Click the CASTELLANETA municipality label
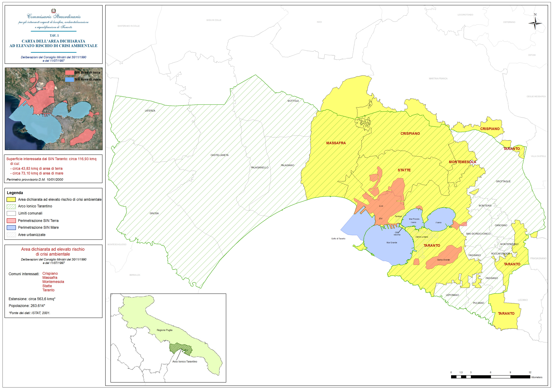 point(219,155)
